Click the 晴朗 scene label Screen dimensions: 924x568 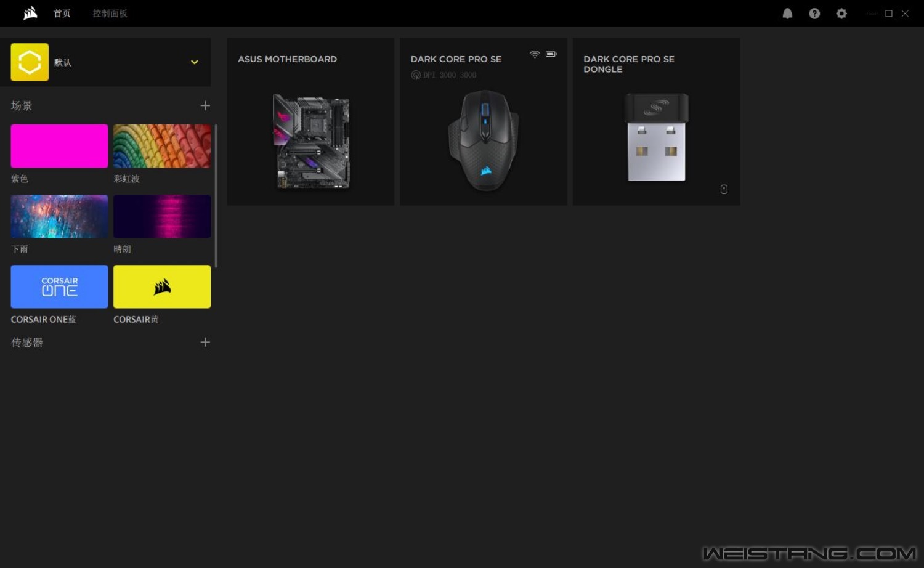tap(123, 249)
